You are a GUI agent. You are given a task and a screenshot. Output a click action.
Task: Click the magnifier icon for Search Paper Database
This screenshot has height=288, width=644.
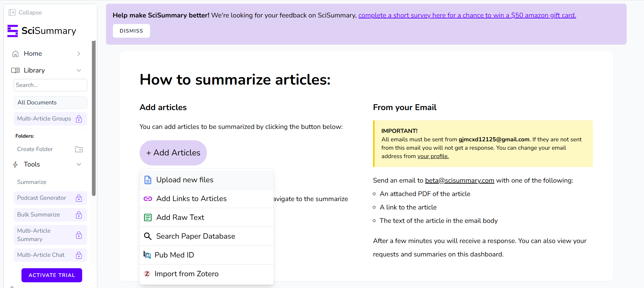[148, 236]
